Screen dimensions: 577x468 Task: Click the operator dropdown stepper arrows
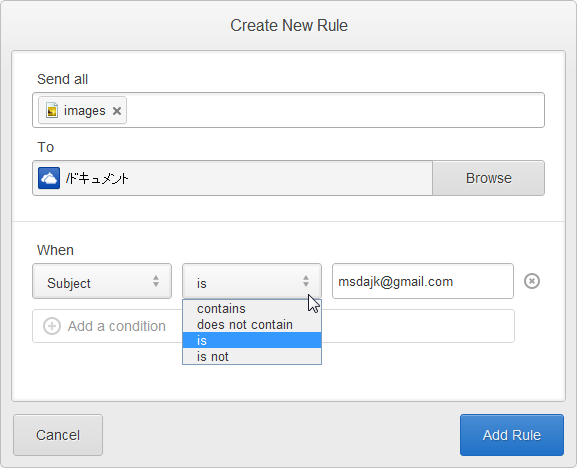point(306,281)
